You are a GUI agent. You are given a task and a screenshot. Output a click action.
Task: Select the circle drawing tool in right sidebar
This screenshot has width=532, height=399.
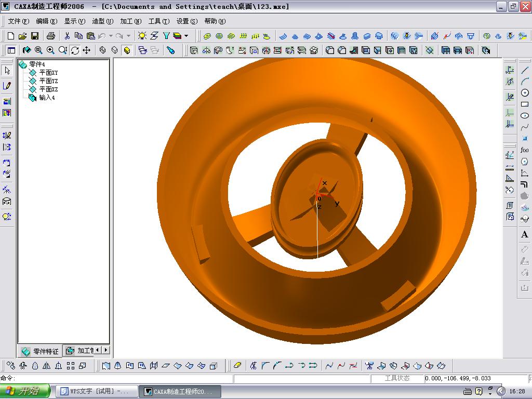point(525,92)
